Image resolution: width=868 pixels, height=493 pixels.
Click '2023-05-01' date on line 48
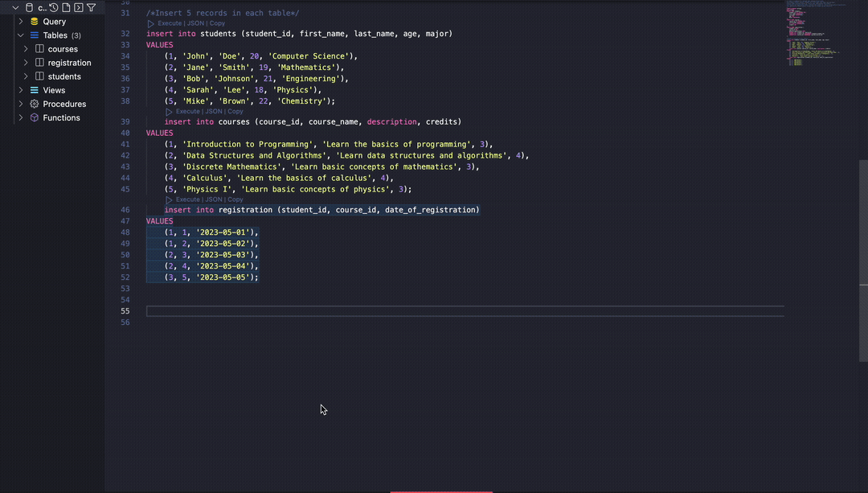pos(223,232)
